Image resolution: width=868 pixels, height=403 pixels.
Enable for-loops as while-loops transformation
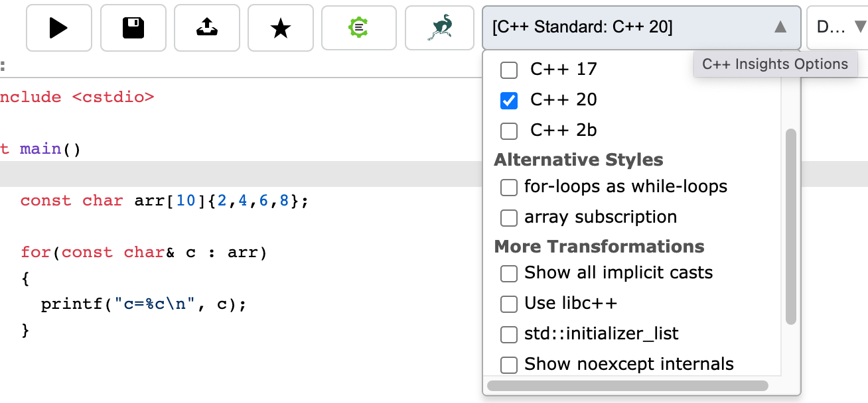(509, 188)
